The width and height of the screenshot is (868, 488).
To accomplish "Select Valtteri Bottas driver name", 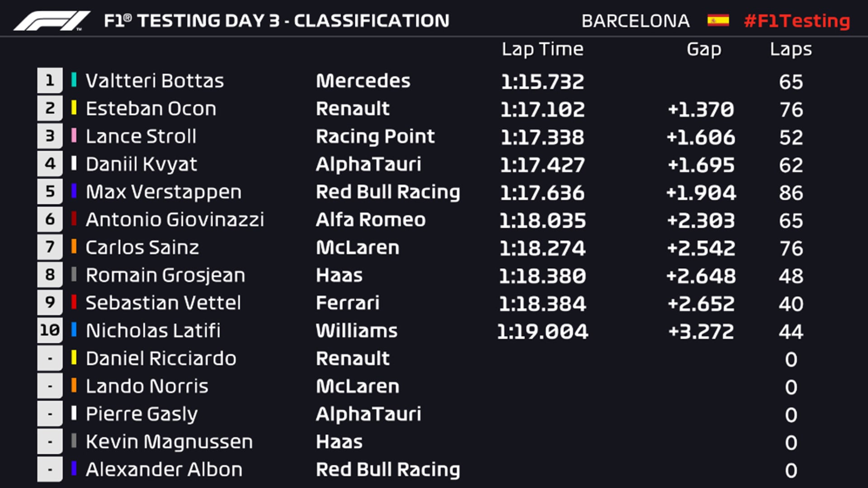I will click(x=155, y=81).
